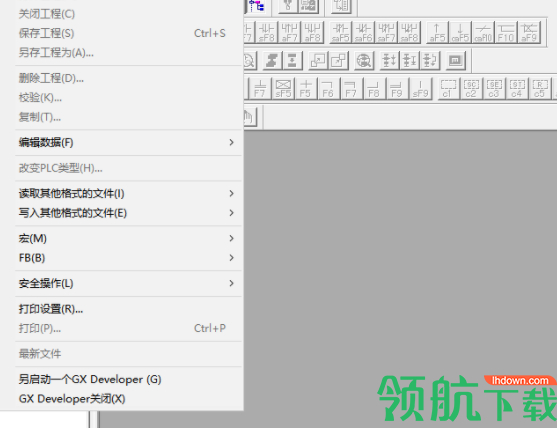Expand the FB(B) submenu
557x428 pixels.
point(128,258)
